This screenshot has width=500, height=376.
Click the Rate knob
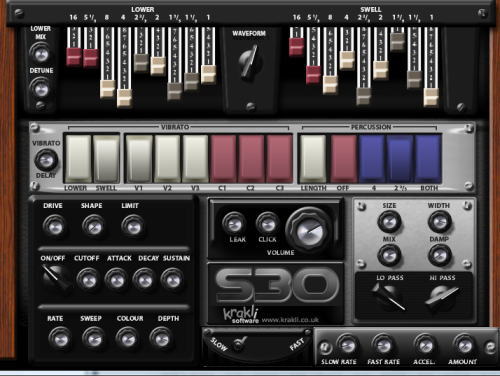[60, 338]
